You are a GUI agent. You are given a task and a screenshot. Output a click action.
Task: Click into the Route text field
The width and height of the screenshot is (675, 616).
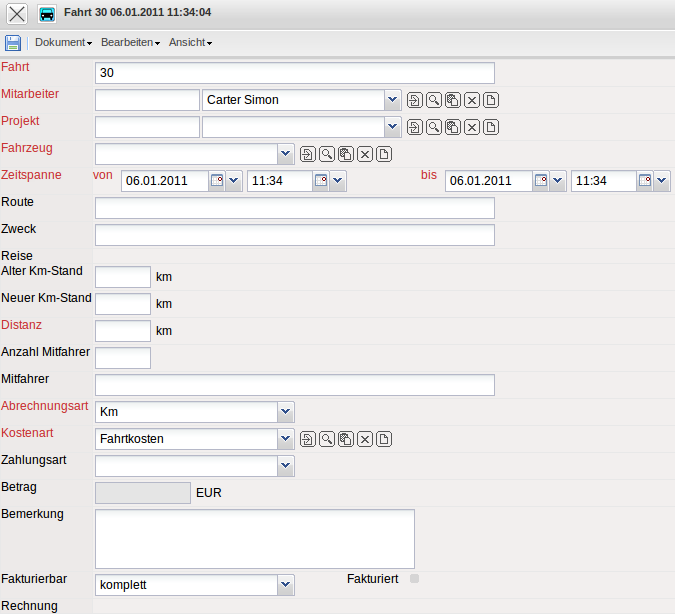294,208
